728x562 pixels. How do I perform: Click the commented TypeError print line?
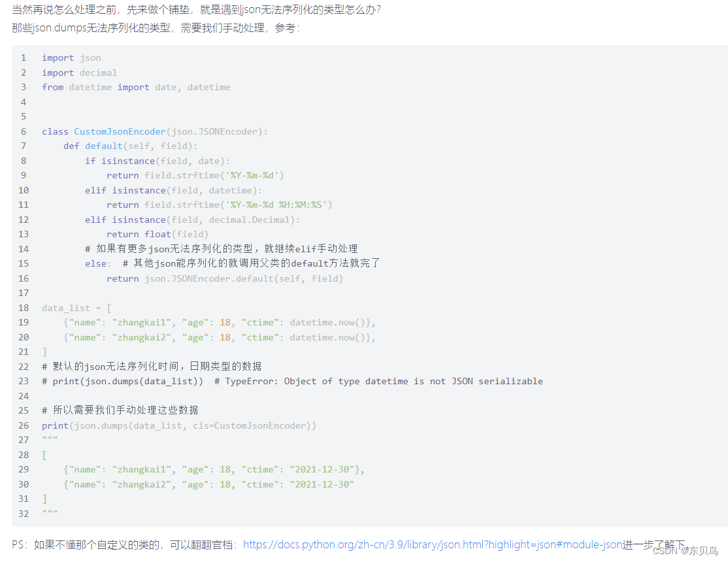(x=293, y=381)
